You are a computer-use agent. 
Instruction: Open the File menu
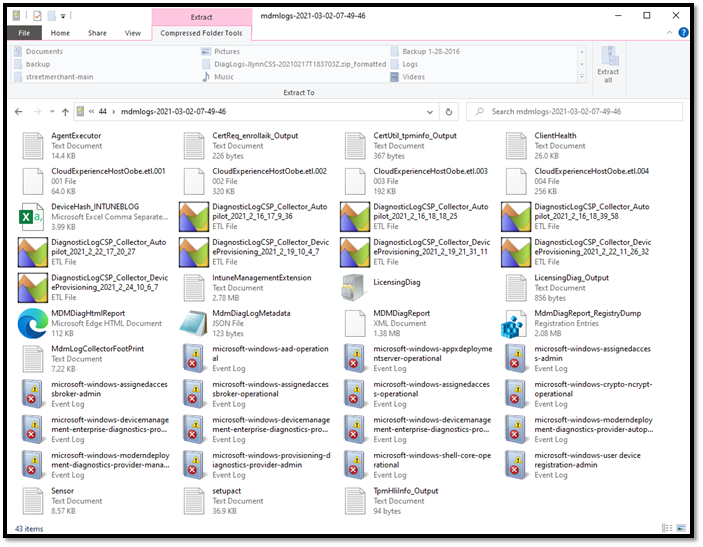[x=24, y=33]
